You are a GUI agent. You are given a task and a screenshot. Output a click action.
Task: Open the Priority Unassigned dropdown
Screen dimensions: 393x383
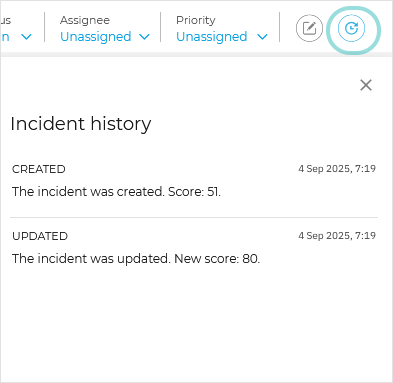[x=222, y=37]
